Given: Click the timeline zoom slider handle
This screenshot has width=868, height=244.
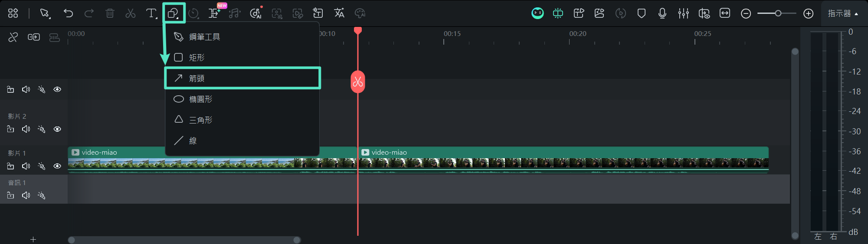Looking at the screenshot, I should click(x=778, y=13).
